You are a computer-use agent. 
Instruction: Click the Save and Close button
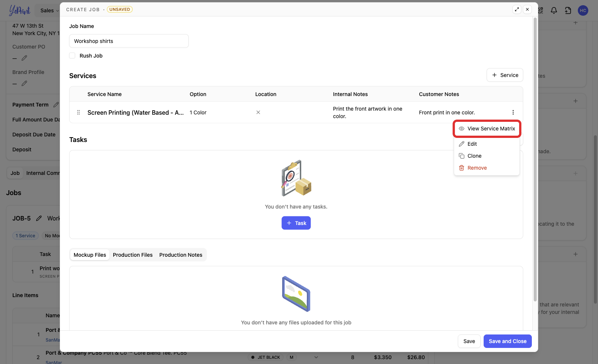tap(508, 341)
